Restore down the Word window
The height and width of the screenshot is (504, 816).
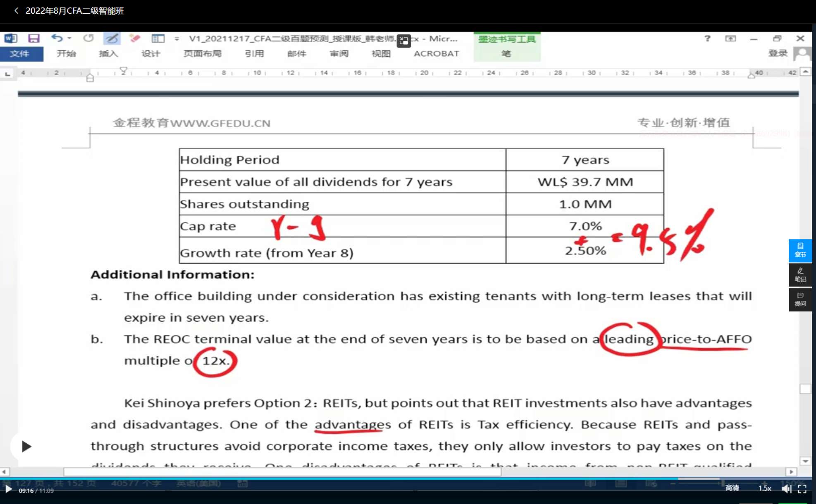pyautogui.click(x=777, y=38)
